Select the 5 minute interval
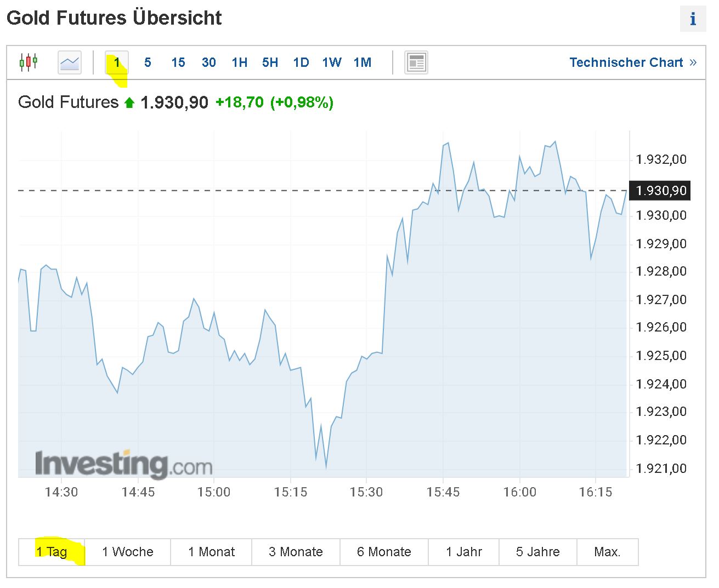The width and height of the screenshot is (719, 588). point(148,62)
